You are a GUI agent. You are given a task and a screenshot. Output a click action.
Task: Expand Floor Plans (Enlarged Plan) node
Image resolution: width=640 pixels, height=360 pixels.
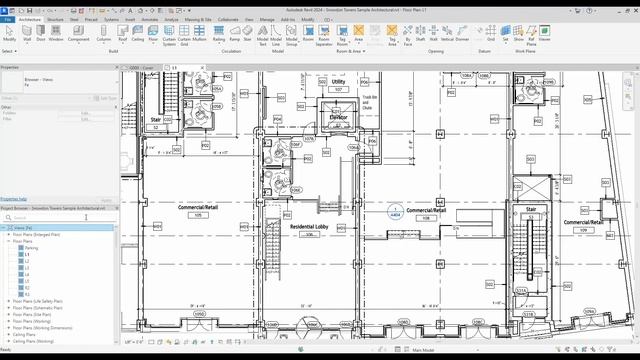[x=9, y=235]
